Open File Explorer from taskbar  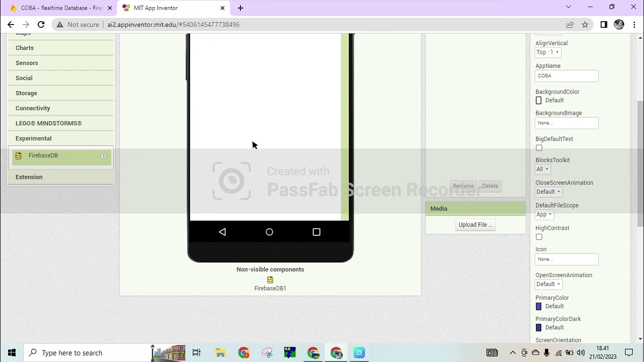220,352
